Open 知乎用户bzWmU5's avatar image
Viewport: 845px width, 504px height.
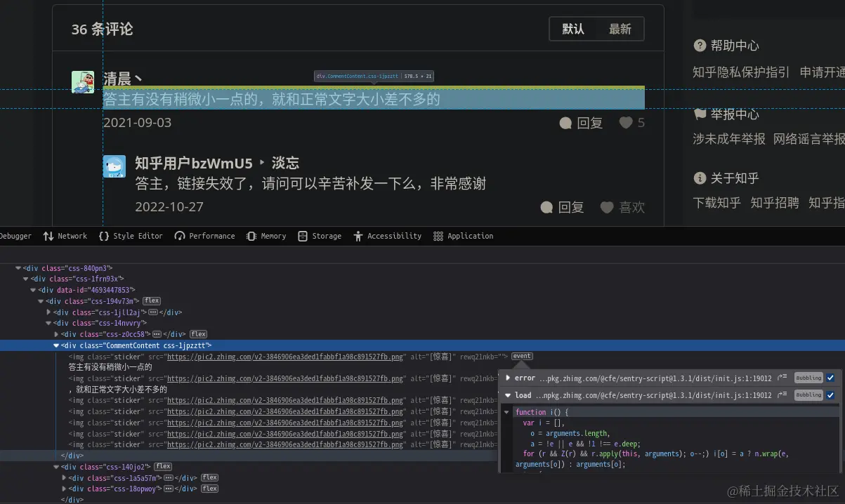(114, 166)
